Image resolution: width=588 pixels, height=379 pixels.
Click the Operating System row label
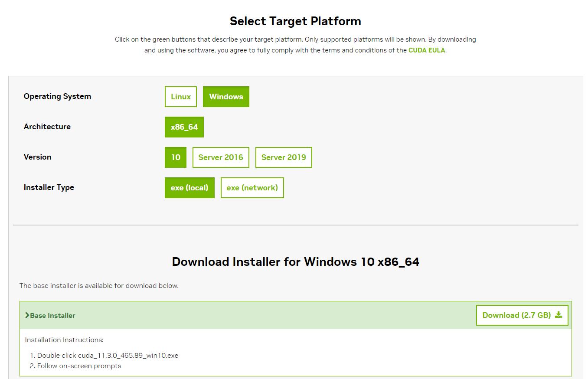[57, 96]
